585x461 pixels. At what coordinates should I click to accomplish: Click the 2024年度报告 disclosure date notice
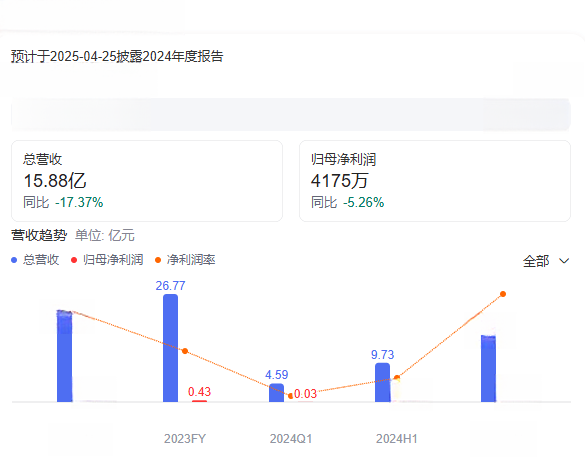coord(117,56)
